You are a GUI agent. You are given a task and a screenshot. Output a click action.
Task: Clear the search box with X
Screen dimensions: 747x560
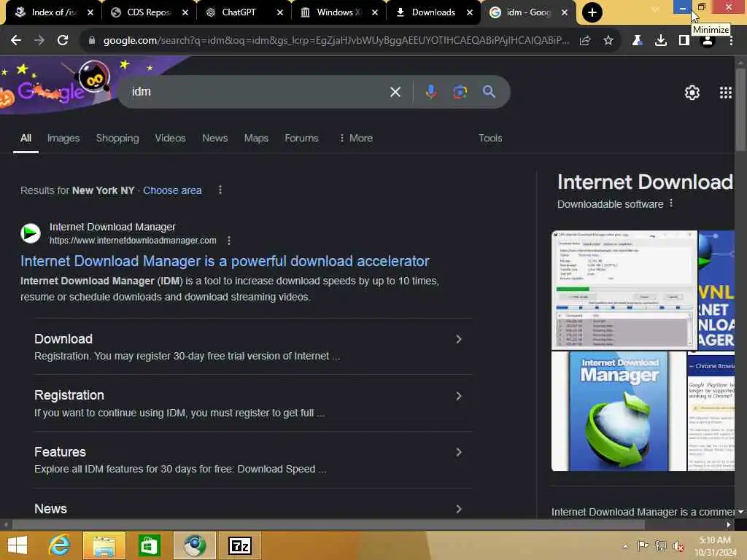395,92
